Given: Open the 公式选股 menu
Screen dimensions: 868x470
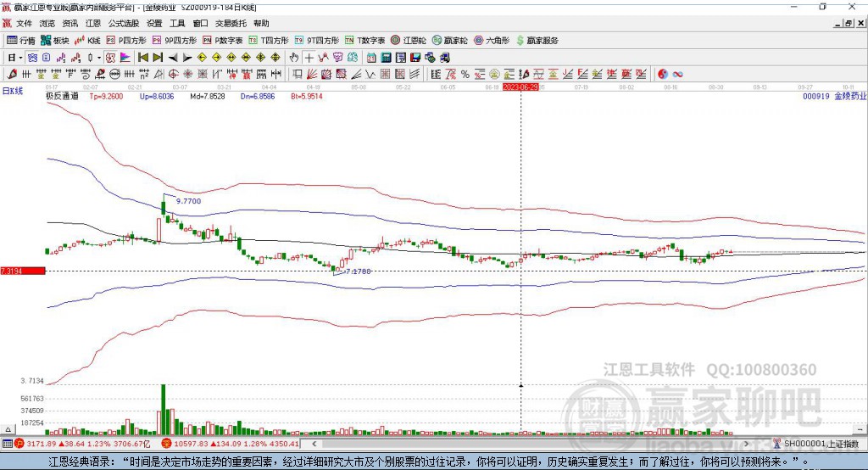Looking at the screenshot, I should pos(124,23).
